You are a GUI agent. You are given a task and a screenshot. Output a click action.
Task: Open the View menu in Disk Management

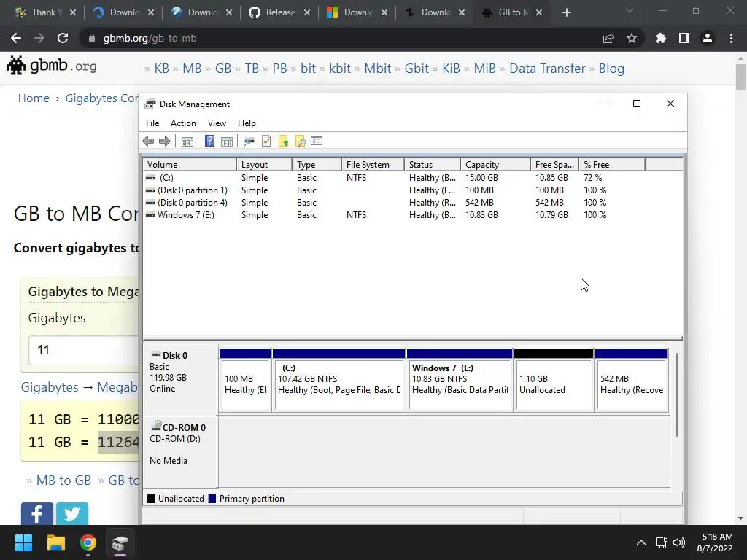[x=217, y=122]
